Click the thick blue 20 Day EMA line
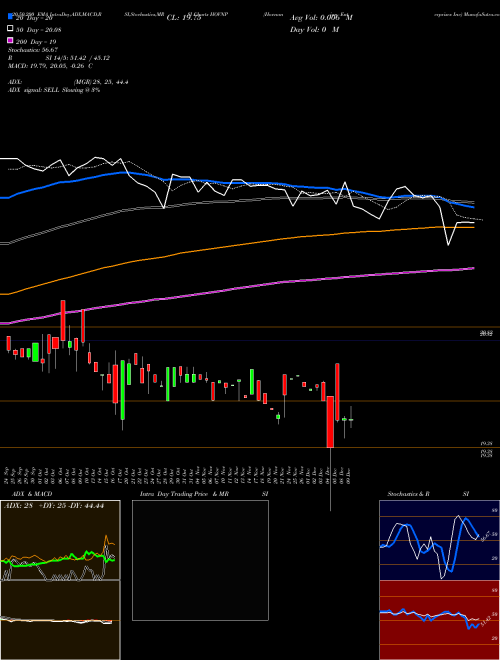 pos(237,183)
